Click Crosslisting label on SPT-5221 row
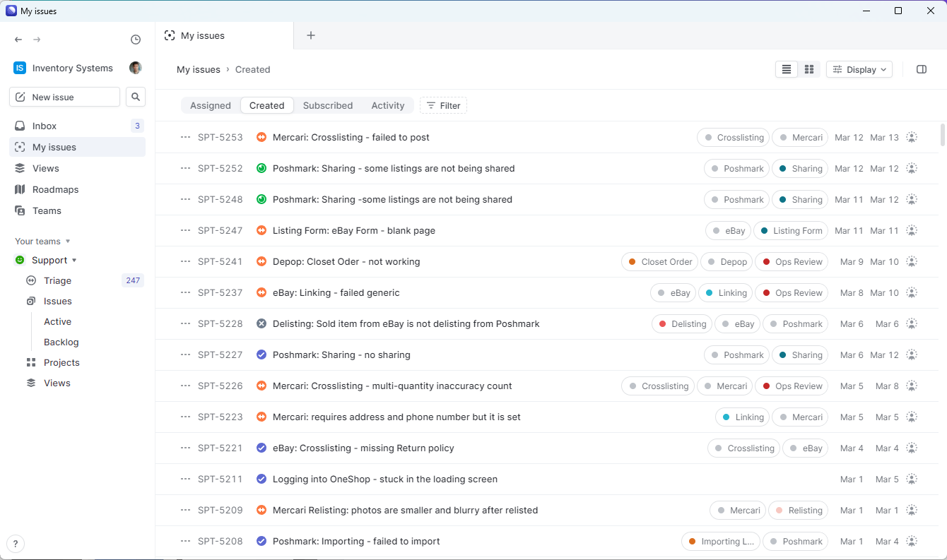947x560 pixels. pos(743,448)
